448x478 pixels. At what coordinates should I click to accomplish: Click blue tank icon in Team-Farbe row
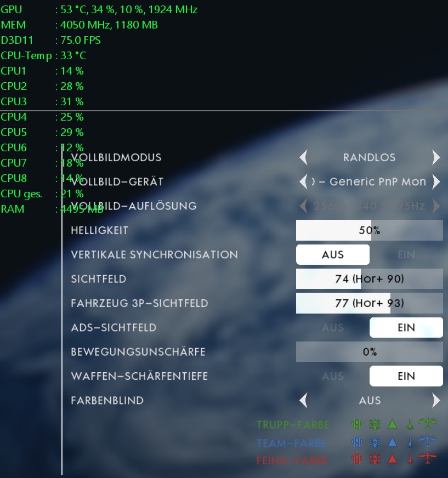[357, 442]
